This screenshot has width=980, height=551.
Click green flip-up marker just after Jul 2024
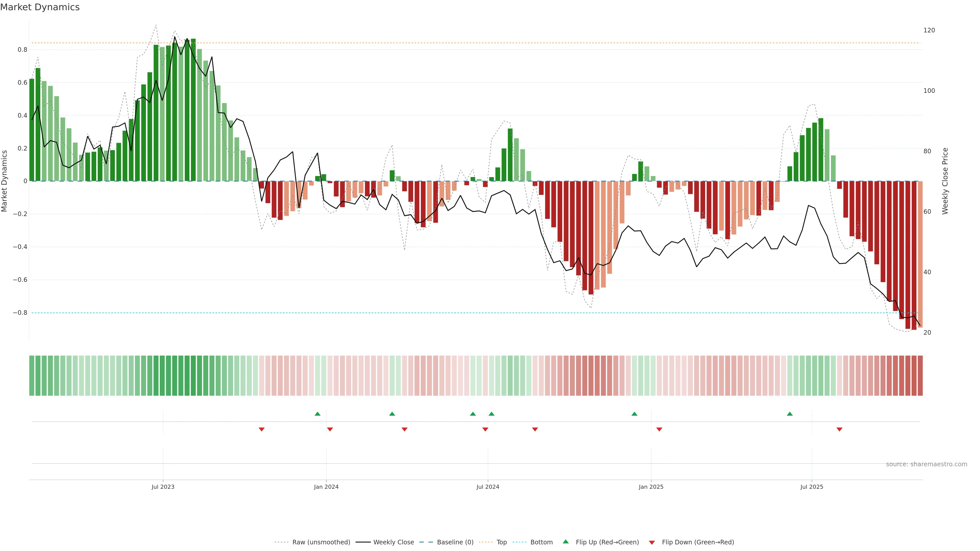tap(492, 414)
